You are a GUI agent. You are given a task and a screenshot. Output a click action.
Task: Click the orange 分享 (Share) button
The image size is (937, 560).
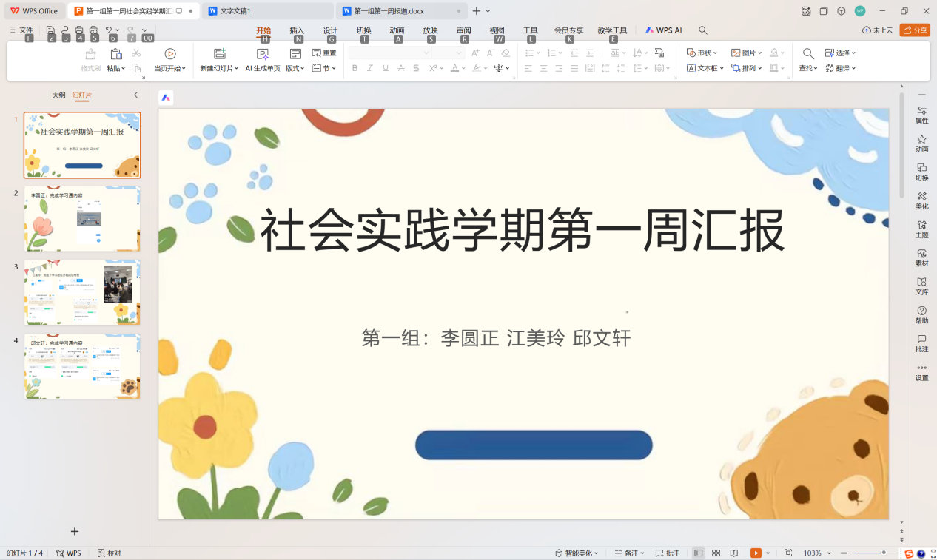pyautogui.click(x=915, y=30)
